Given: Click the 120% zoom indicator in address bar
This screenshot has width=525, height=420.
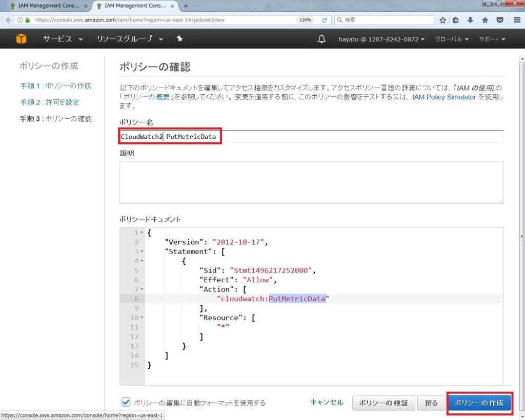Looking at the screenshot, I should point(305,20).
